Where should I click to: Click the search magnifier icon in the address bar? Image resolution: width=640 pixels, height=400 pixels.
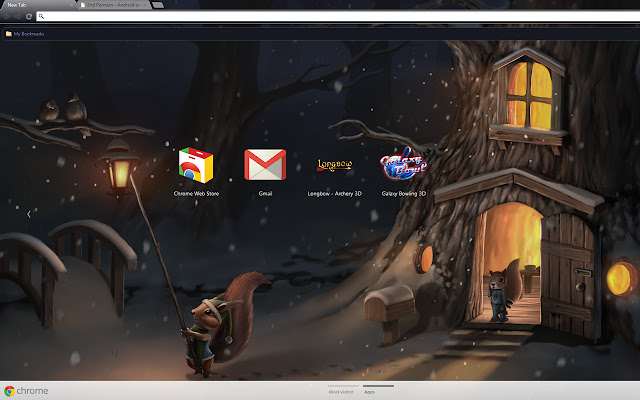41,16
